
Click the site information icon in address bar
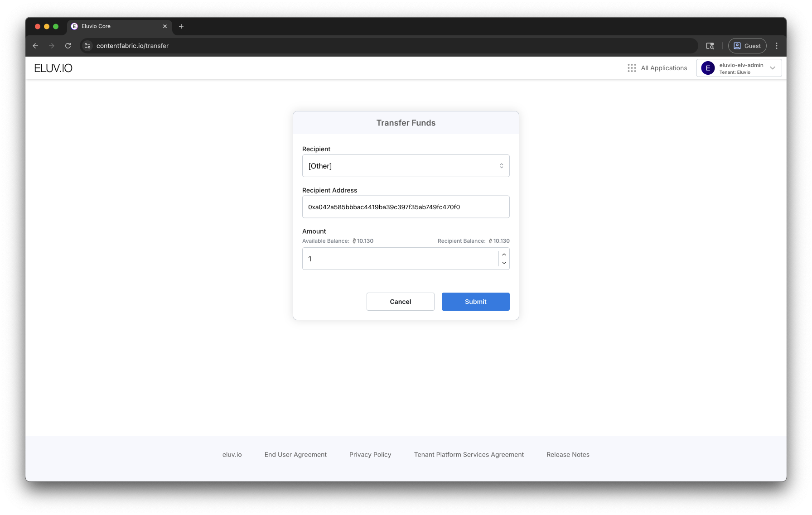88,46
